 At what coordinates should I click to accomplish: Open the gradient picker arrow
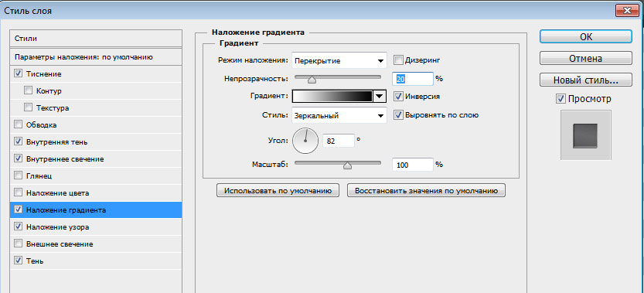point(380,97)
